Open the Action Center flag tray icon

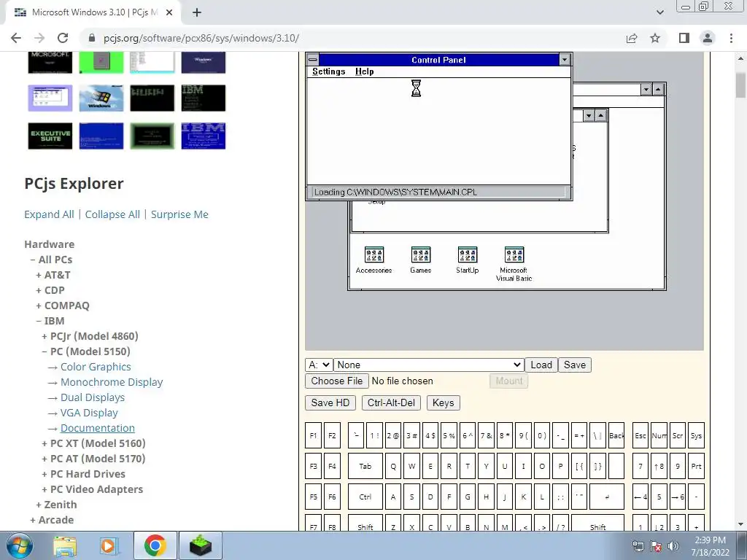(x=656, y=546)
